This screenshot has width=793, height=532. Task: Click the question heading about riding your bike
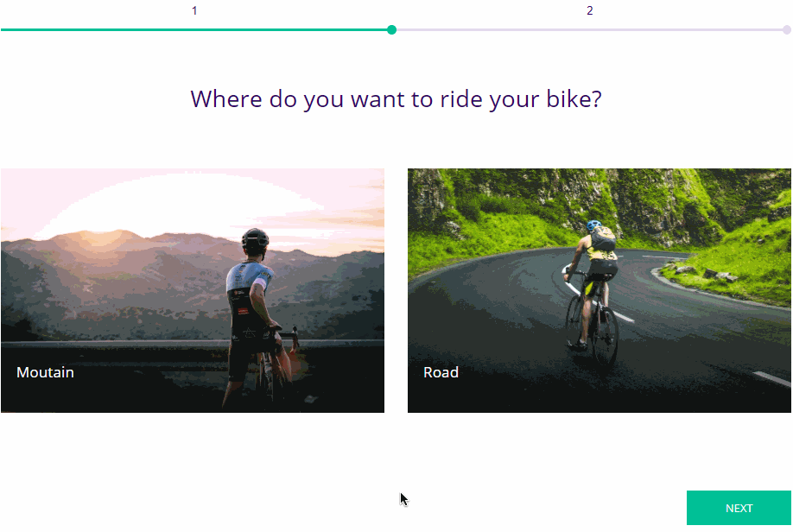396,99
